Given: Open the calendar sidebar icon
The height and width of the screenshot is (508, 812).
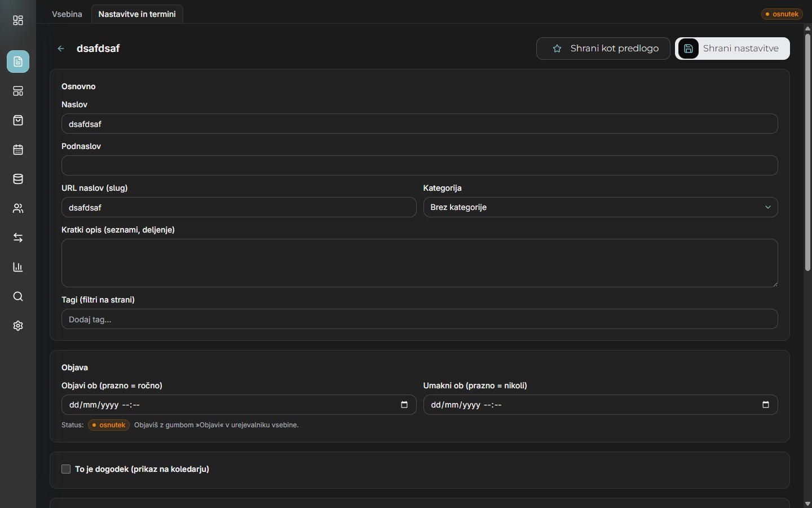Looking at the screenshot, I should point(18,150).
